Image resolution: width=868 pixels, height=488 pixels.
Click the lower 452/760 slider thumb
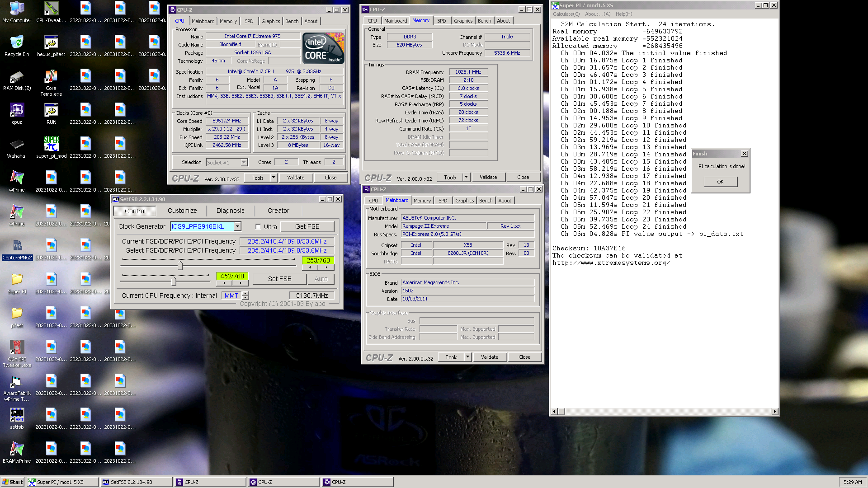[x=174, y=282]
